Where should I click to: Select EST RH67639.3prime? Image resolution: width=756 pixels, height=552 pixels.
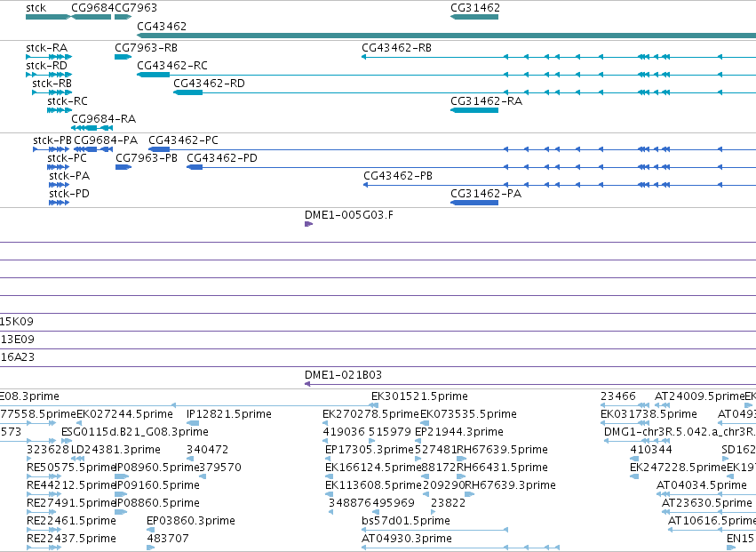click(x=469, y=494)
